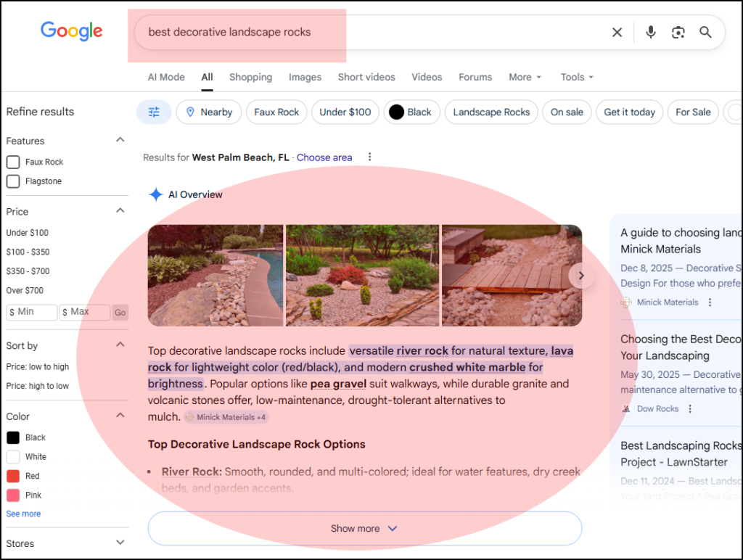Viewport: 743px width, 560px height.
Task: Open the More search categories dropdown
Action: [524, 77]
